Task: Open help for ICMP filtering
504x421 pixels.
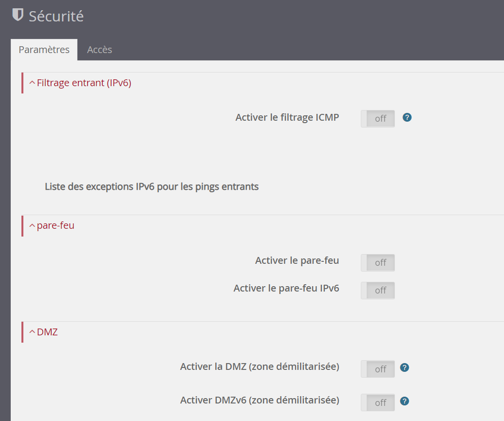Action: pyautogui.click(x=407, y=117)
